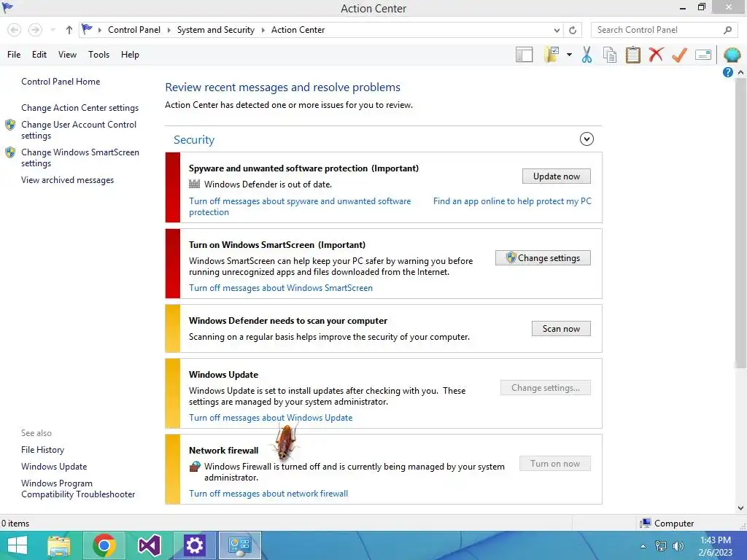Click the Update now button
The width and height of the screenshot is (747, 560).
click(557, 176)
